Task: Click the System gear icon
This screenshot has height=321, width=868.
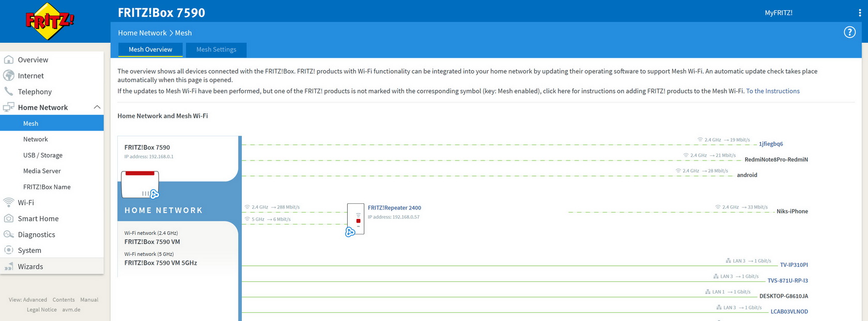Action: pos(9,250)
